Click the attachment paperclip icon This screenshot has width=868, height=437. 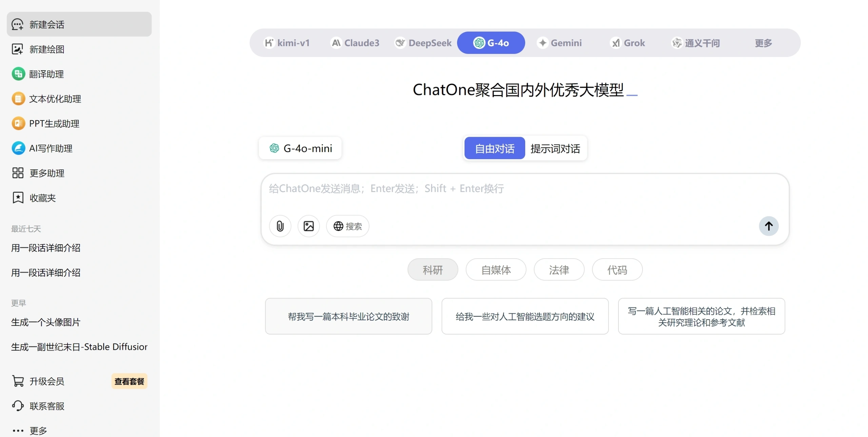(x=280, y=226)
